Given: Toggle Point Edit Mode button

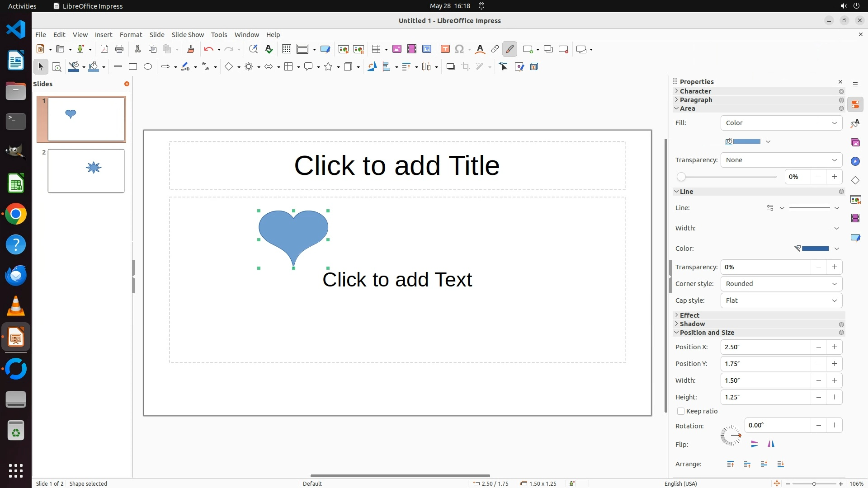Looking at the screenshot, I should point(504,66).
